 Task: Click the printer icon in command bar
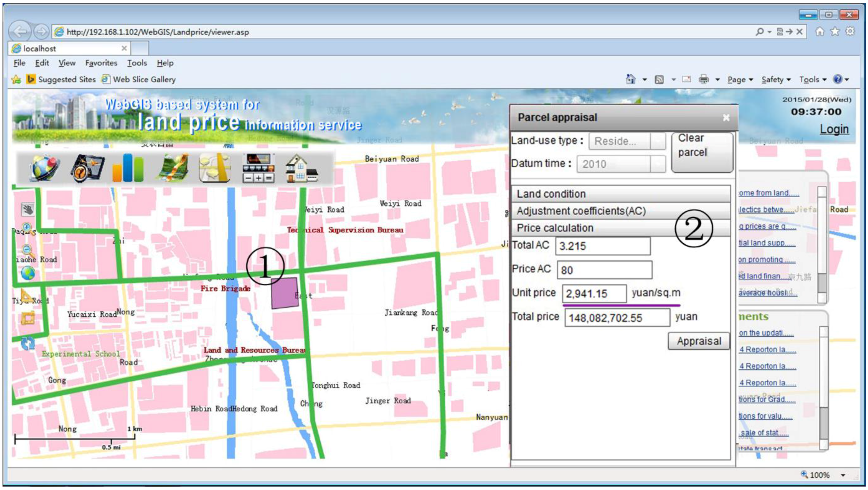tap(703, 79)
